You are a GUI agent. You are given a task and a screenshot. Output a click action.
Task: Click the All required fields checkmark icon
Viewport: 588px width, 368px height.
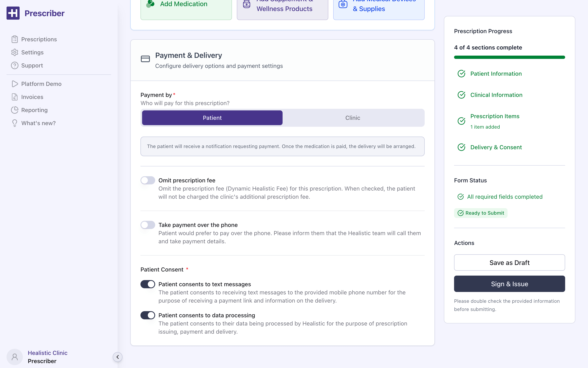coord(461,197)
